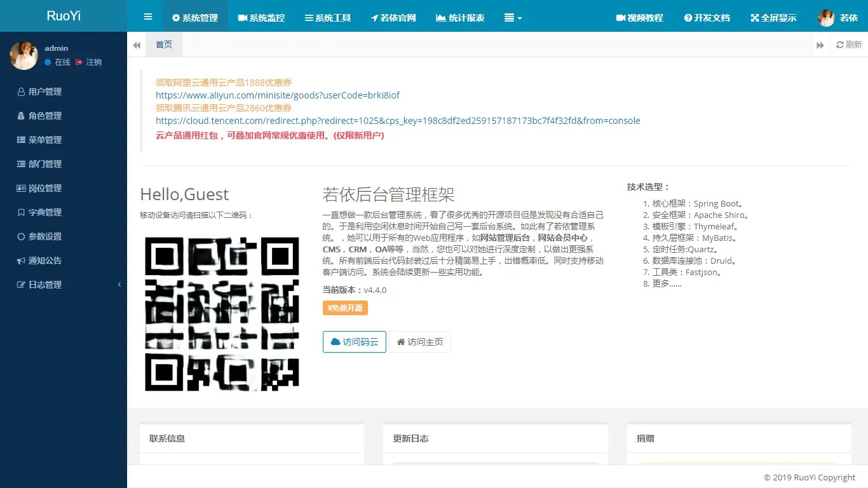Image resolution: width=868 pixels, height=488 pixels.
Task: Click the outline icon beside 部门管理
Action: (x=21, y=164)
